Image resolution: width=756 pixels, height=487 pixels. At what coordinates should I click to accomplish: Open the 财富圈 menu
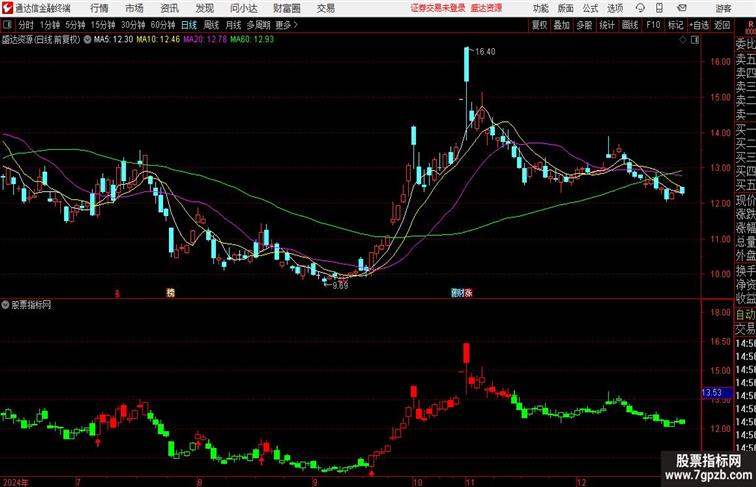[287, 8]
